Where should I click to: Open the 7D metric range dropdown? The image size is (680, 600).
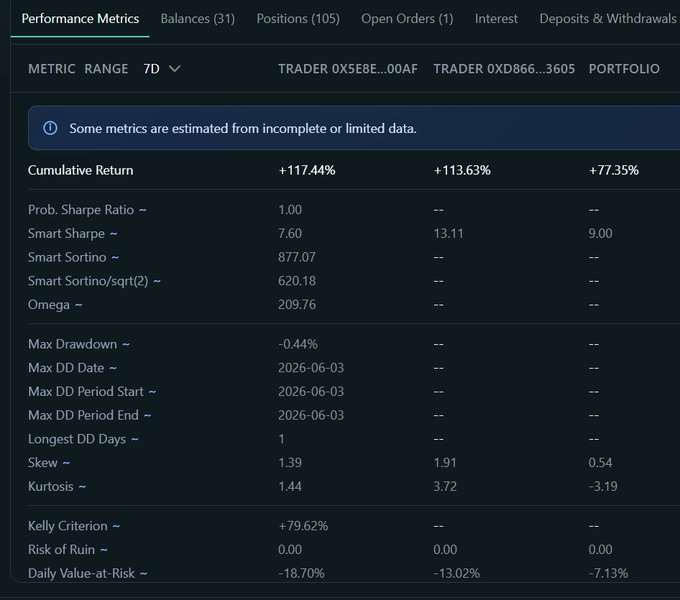pos(161,69)
